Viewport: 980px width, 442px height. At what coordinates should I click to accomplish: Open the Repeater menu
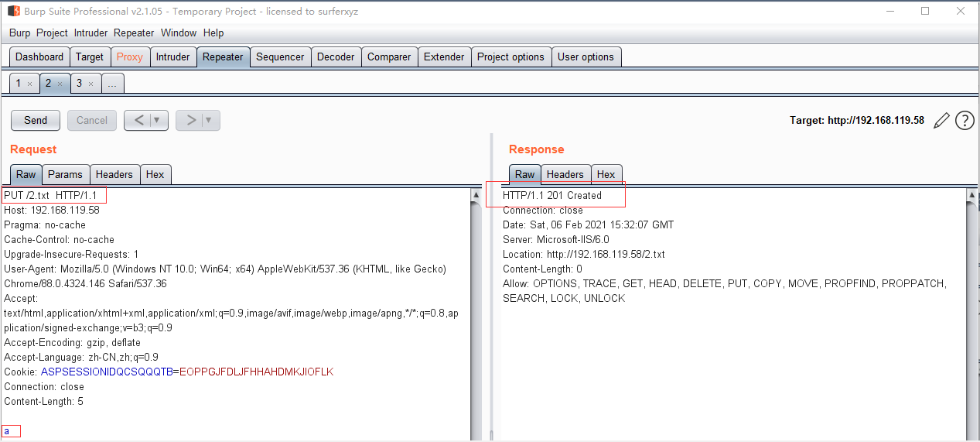(x=134, y=33)
